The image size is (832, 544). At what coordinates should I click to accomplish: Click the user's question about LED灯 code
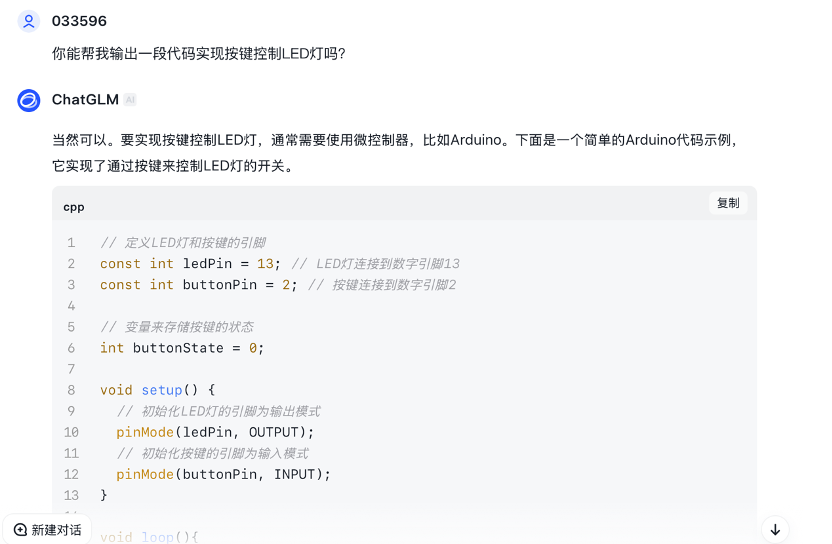coord(198,54)
